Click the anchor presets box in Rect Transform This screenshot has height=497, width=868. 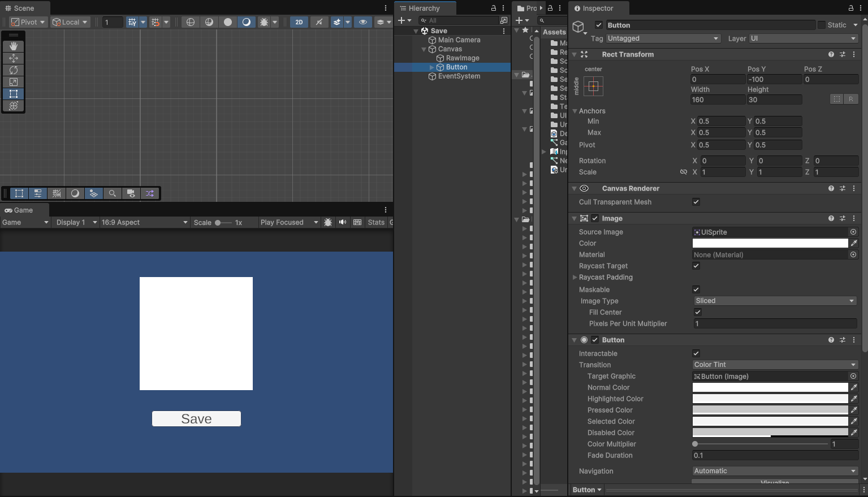tap(593, 87)
